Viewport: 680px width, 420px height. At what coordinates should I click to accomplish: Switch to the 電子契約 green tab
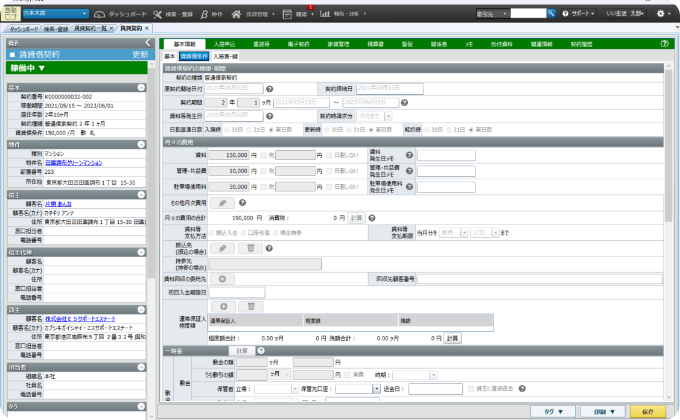[x=298, y=44]
